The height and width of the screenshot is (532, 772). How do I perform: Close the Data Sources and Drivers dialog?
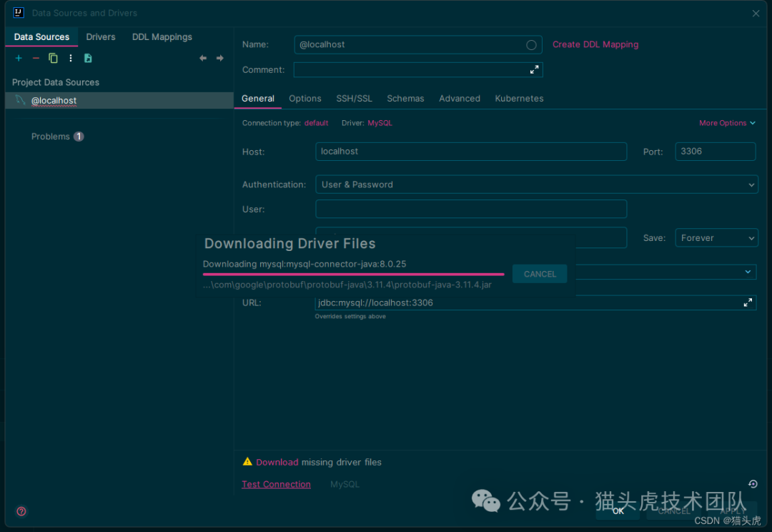tap(756, 14)
